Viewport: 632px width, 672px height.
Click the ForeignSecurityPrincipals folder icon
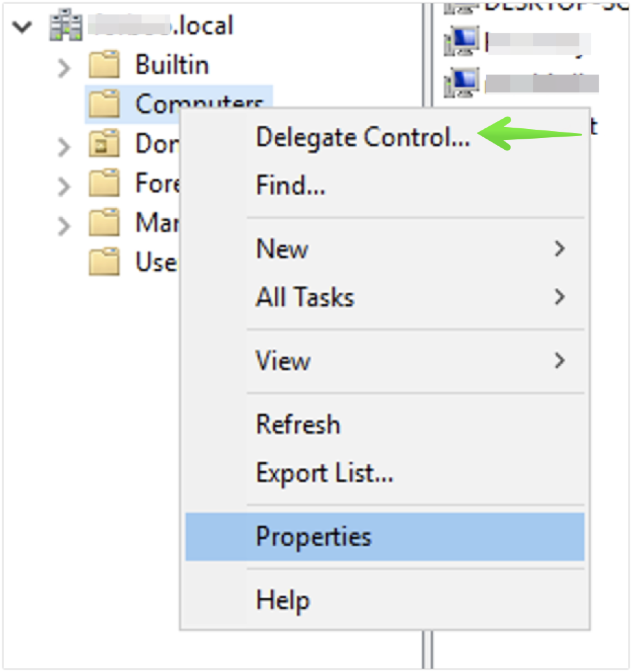pyautogui.click(x=104, y=182)
